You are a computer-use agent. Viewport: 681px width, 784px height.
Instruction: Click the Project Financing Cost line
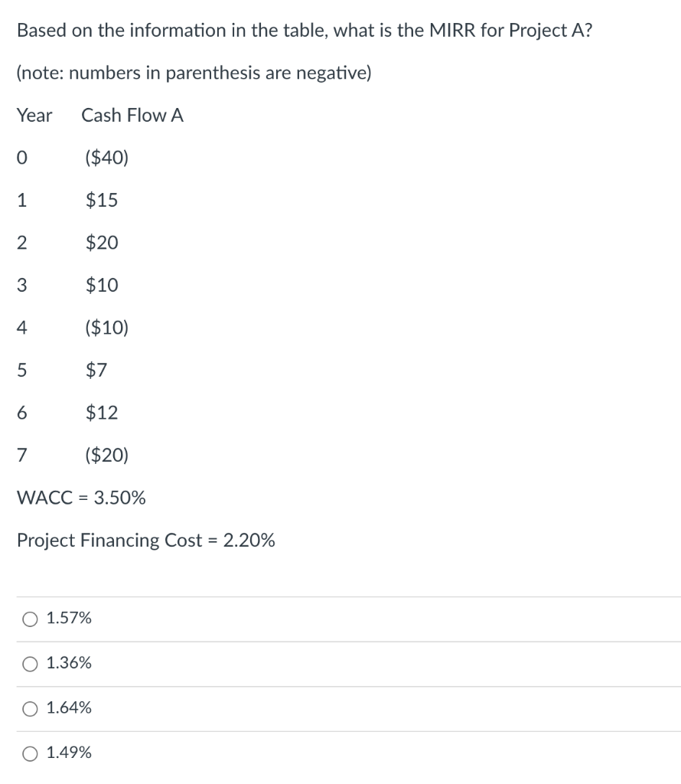(x=146, y=541)
